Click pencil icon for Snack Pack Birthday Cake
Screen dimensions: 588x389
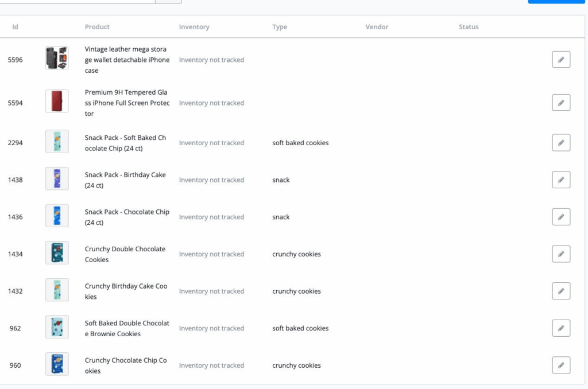[x=560, y=180]
